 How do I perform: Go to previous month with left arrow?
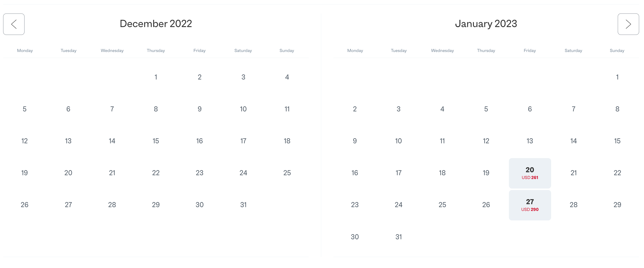(x=14, y=24)
